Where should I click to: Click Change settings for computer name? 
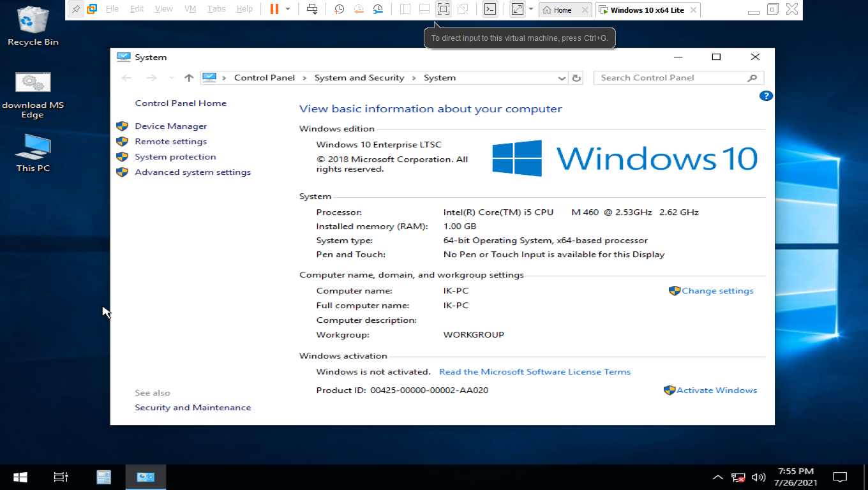[717, 291]
